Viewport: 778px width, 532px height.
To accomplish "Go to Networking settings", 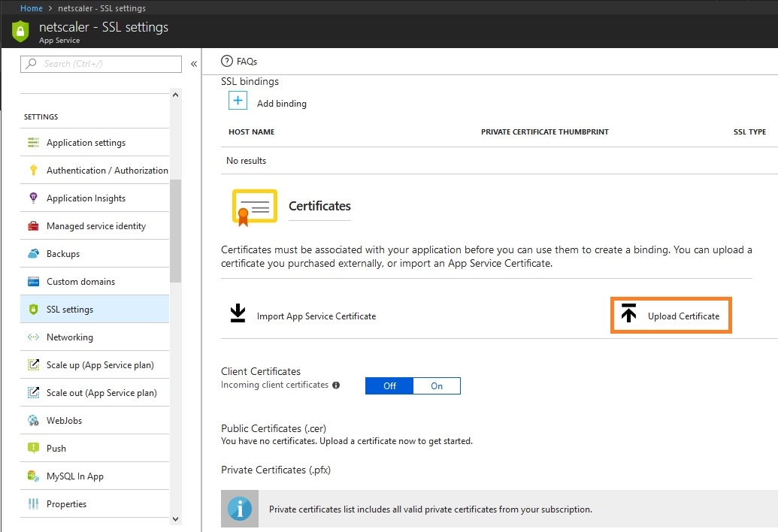I will (x=95, y=337).
